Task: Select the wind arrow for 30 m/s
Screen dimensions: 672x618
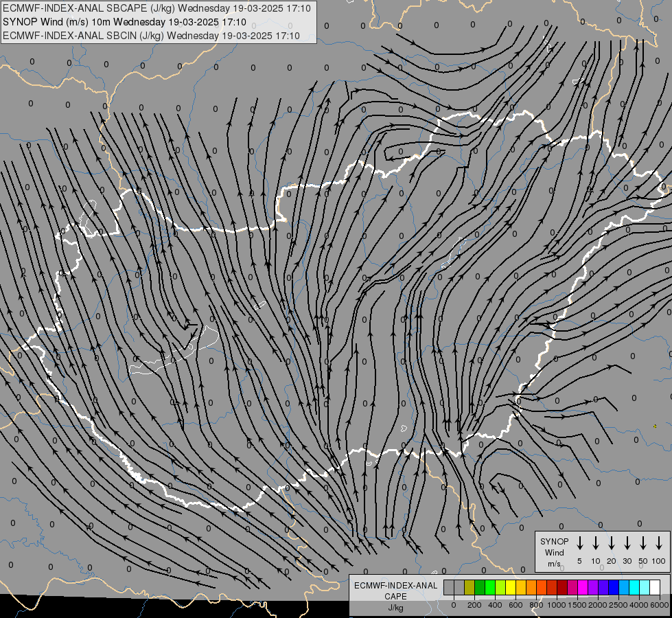Action: (x=627, y=543)
